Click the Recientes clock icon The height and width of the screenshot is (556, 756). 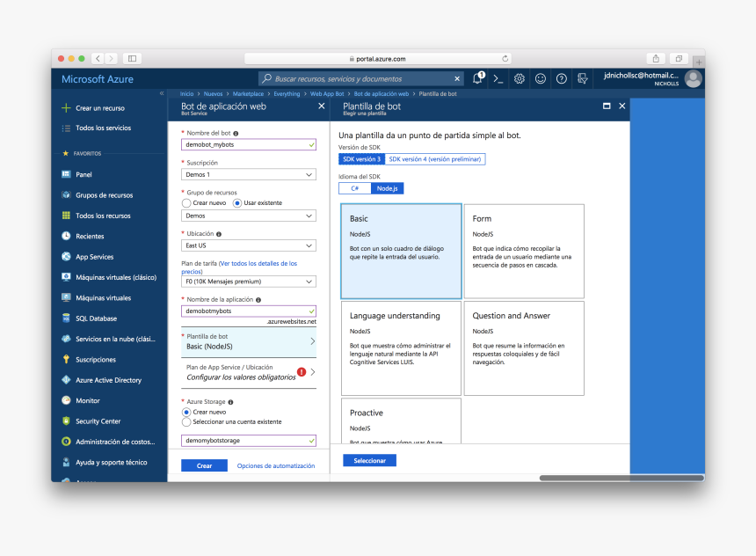coord(66,236)
